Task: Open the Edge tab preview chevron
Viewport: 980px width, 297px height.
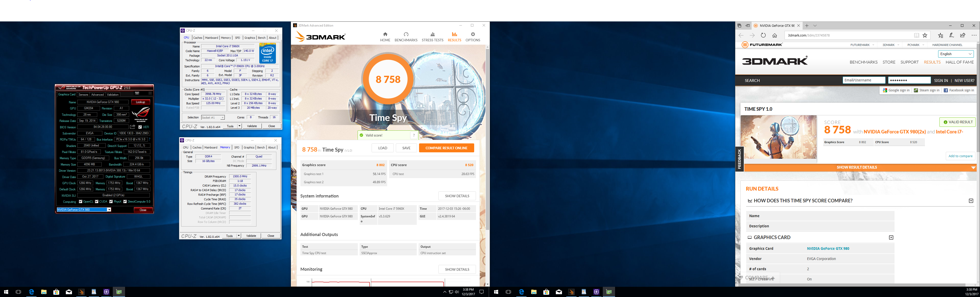Action: (815, 26)
